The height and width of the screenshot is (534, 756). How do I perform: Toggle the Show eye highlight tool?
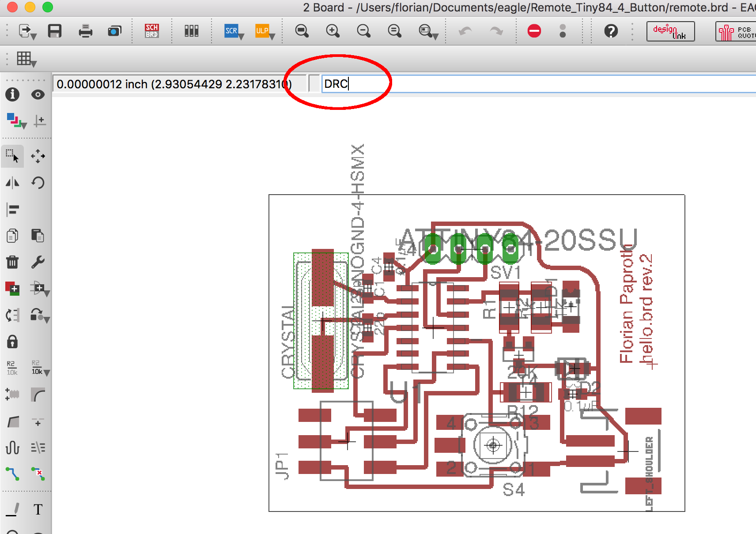(x=38, y=94)
